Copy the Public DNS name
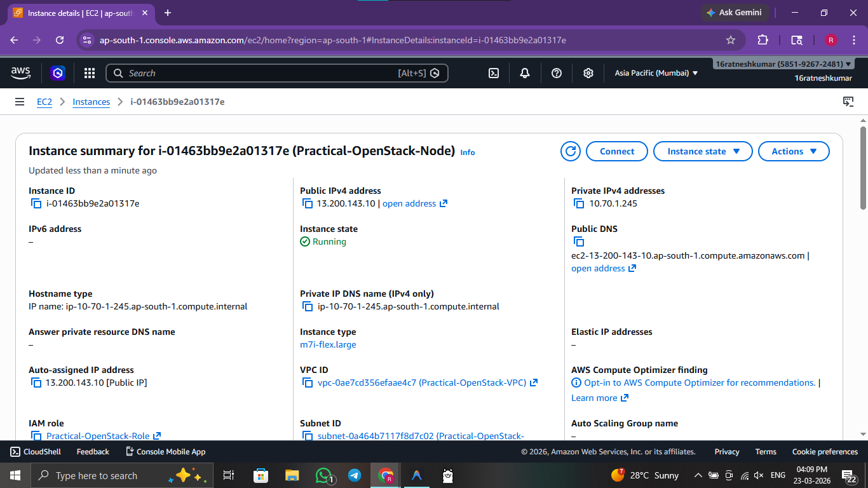 [x=579, y=241]
